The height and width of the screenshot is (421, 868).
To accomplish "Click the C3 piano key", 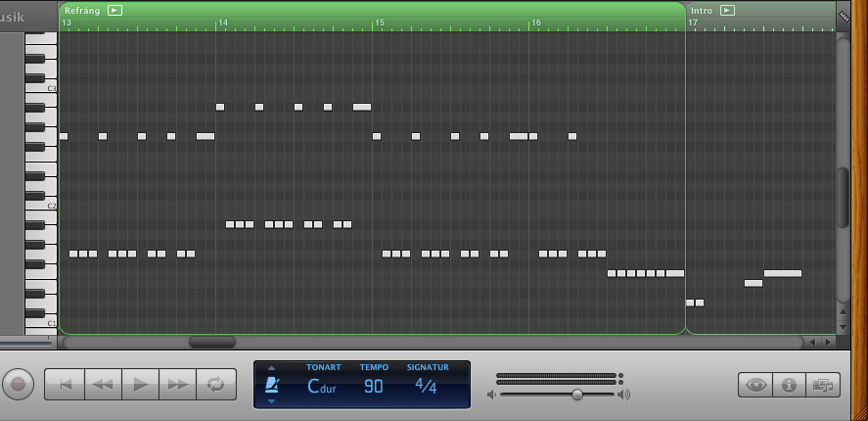I will (x=41, y=88).
